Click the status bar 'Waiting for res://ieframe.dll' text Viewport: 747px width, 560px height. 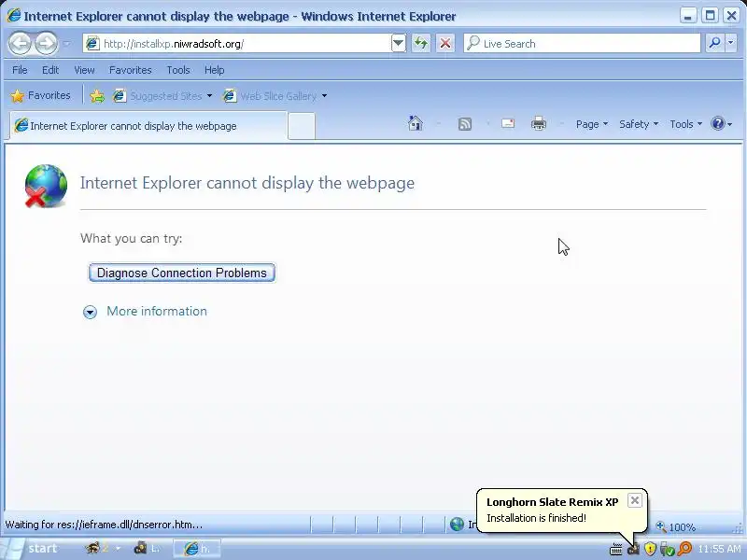click(104, 525)
